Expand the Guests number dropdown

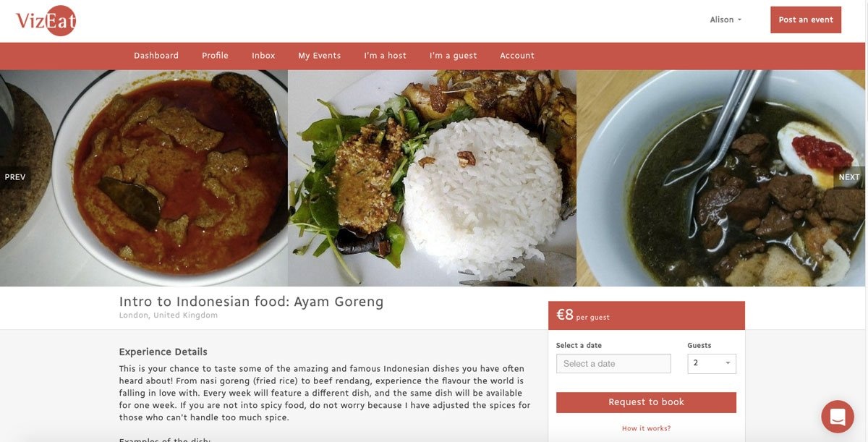712,363
